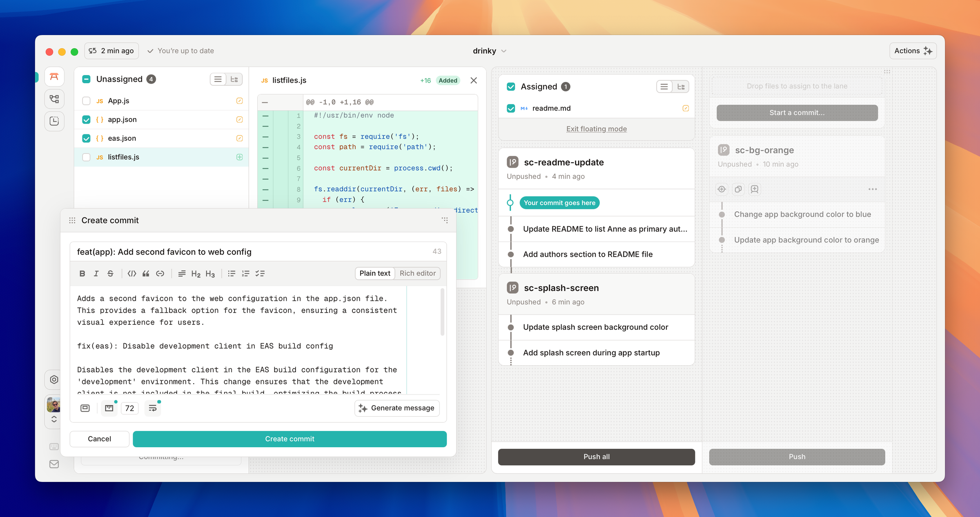
Task: Open the branches view in left sidebar
Action: pyautogui.click(x=54, y=99)
